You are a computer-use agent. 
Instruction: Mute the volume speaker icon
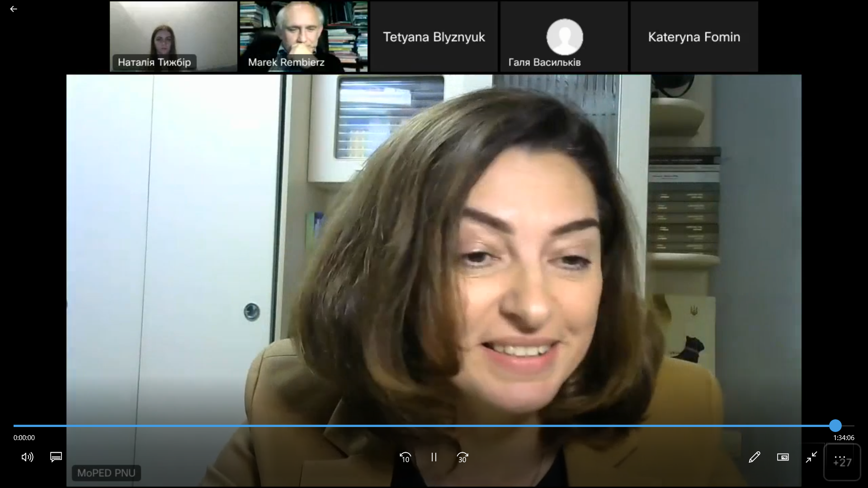coord(27,457)
